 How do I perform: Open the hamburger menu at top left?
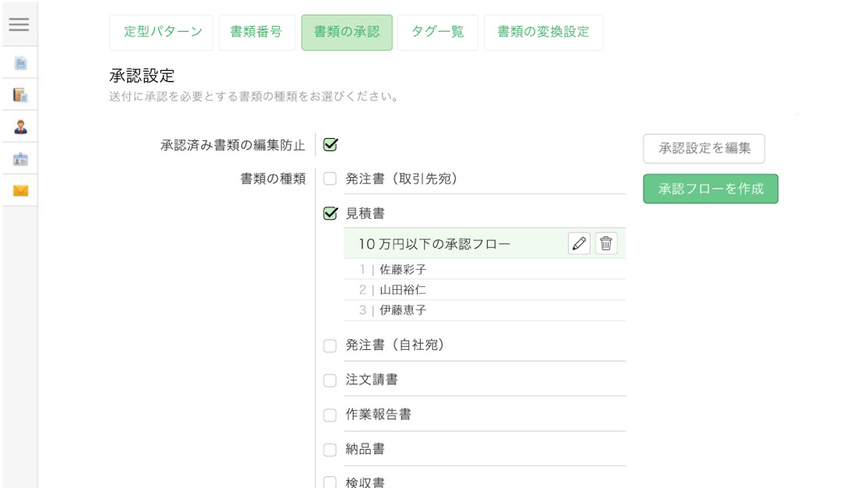tap(19, 23)
